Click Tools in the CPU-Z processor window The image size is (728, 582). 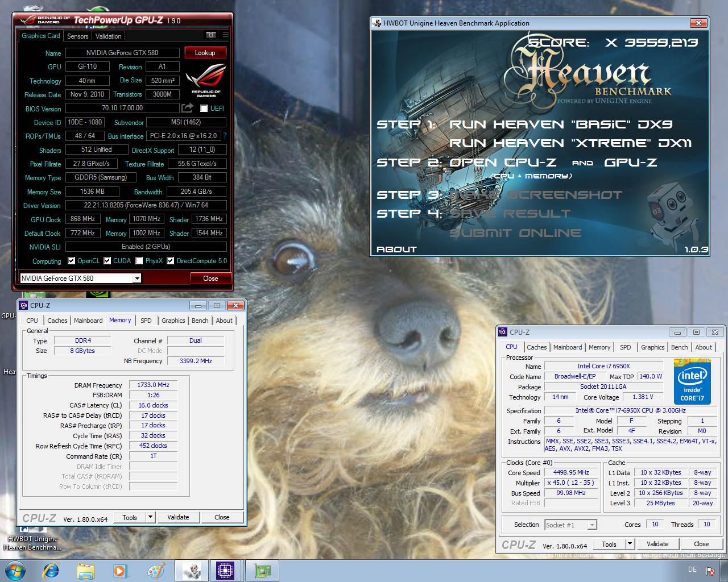pos(609,544)
